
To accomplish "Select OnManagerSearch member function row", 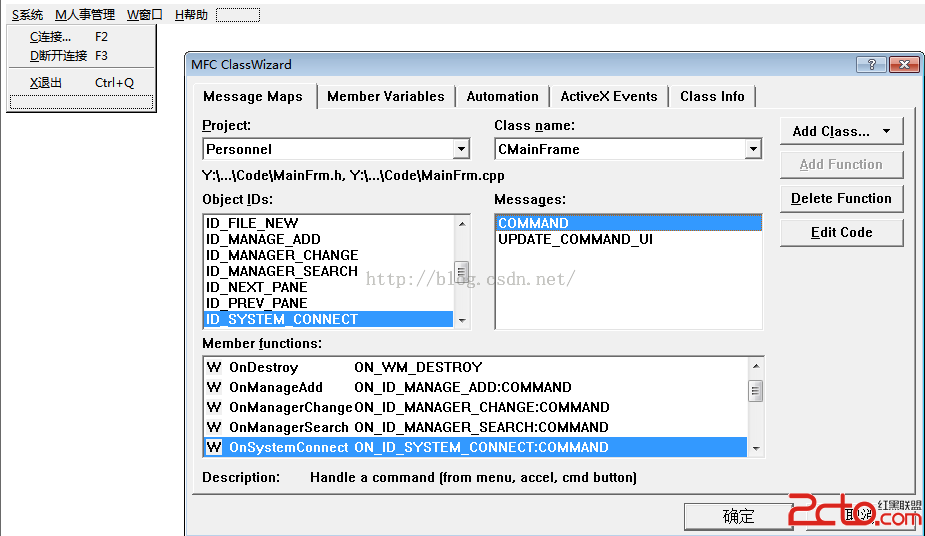I will click(475, 428).
